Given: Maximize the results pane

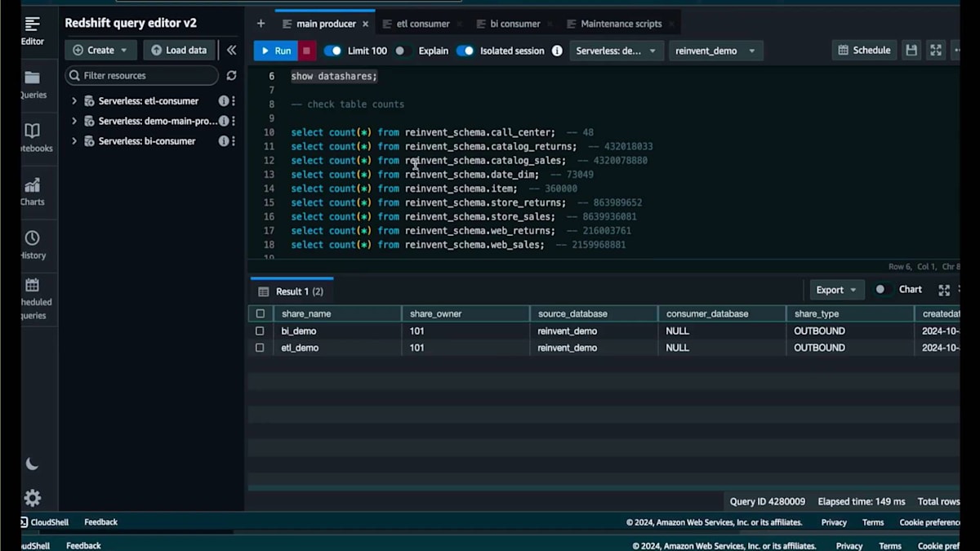Looking at the screenshot, I should pos(944,290).
